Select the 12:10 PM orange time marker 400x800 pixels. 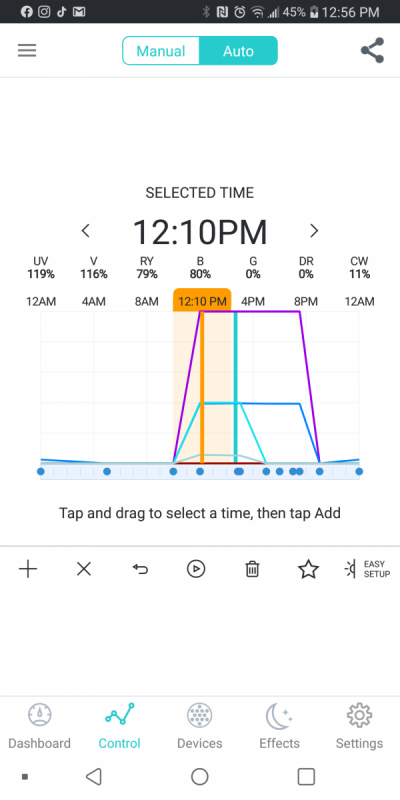[202, 301]
